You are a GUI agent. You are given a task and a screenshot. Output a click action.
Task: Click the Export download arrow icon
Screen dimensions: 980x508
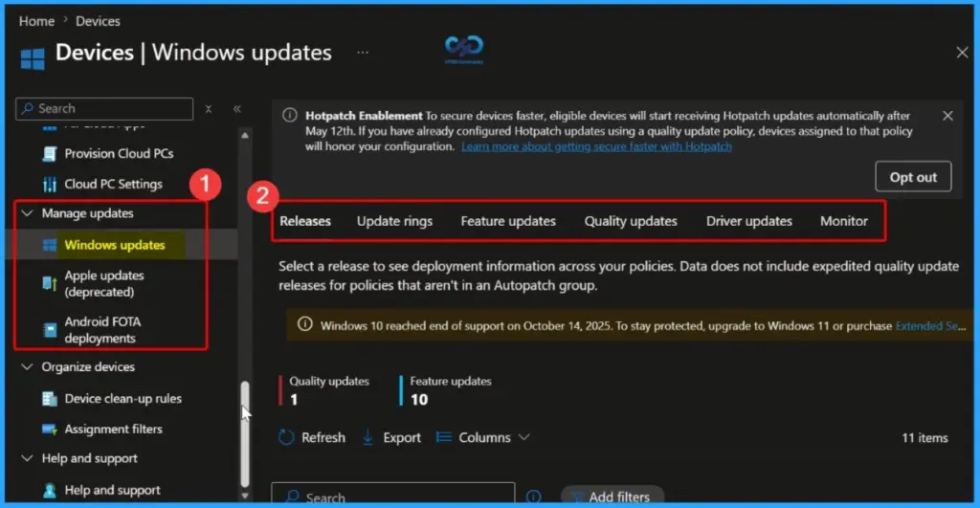pos(367,437)
